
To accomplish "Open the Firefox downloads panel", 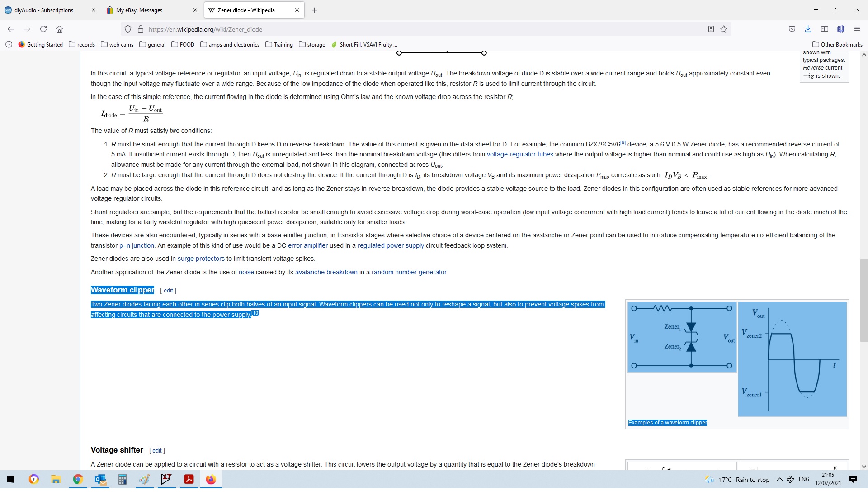I will point(808,29).
